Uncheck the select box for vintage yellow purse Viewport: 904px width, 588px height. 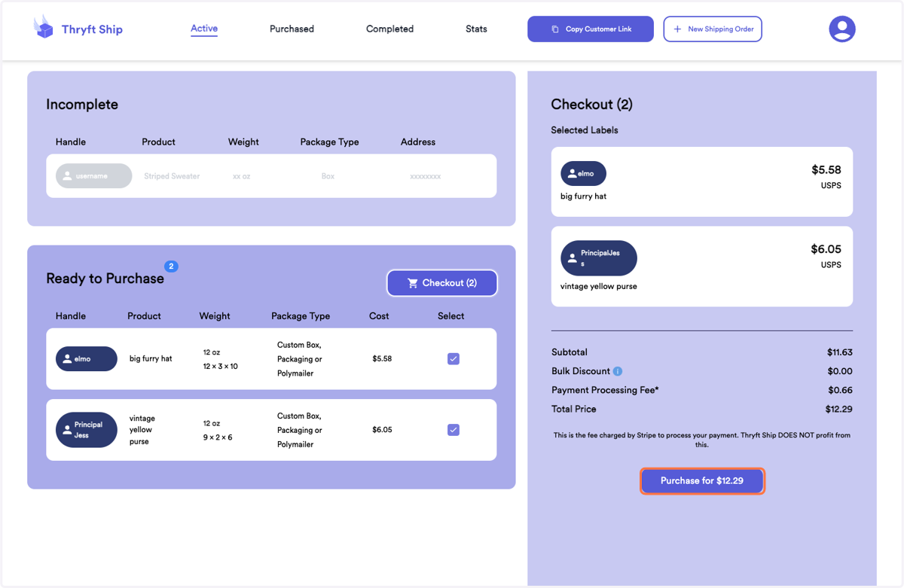(454, 430)
